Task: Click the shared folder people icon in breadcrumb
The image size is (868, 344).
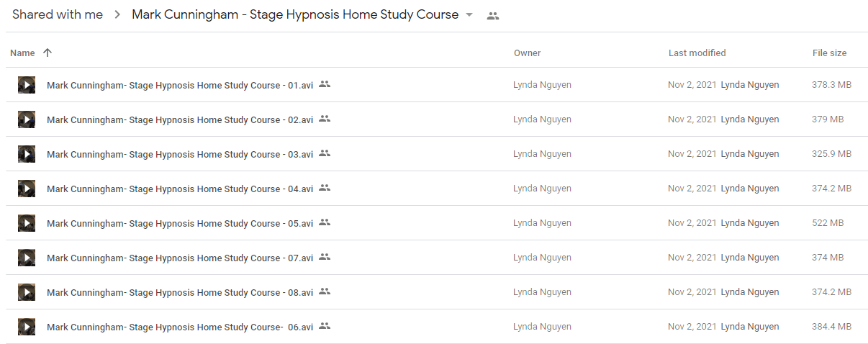Action: pyautogui.click(x=492, y=16)
